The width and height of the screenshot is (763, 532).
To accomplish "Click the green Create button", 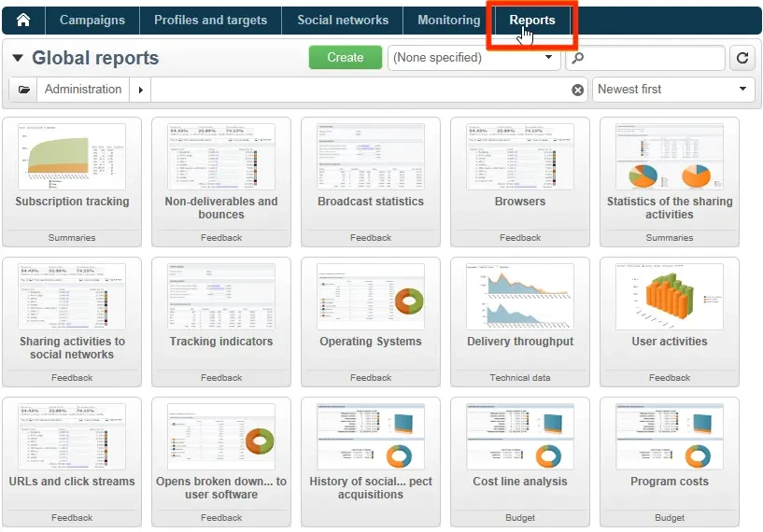I will (x=345, y=58).
